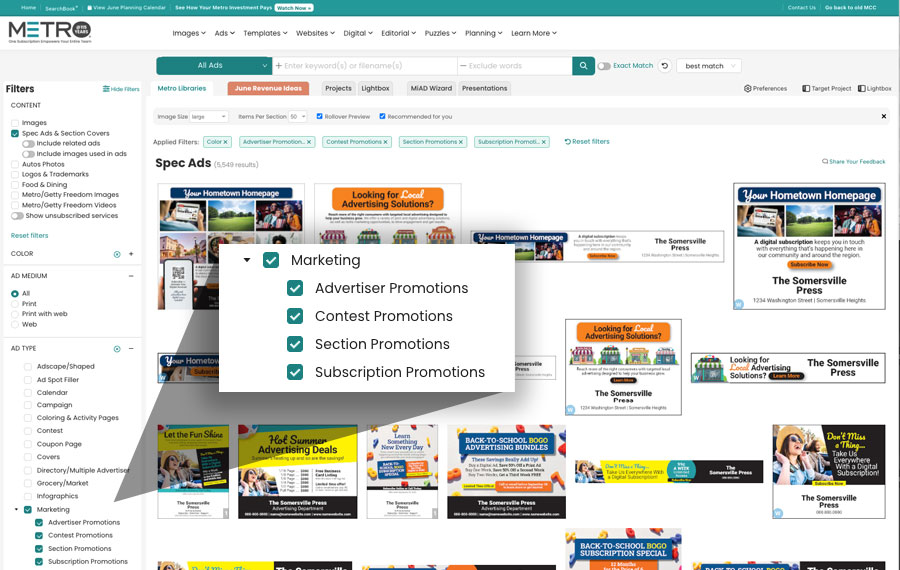Click the magnifier search button

(583, 66)
